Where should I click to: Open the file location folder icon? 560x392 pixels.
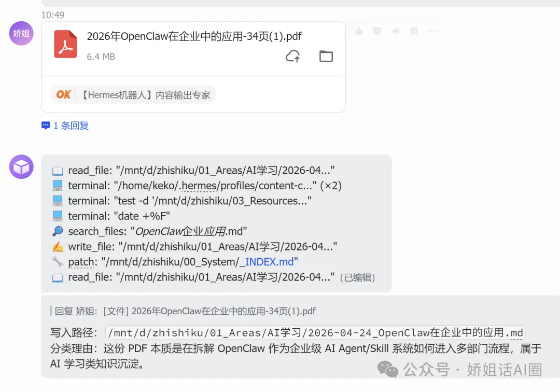[326, 56]
